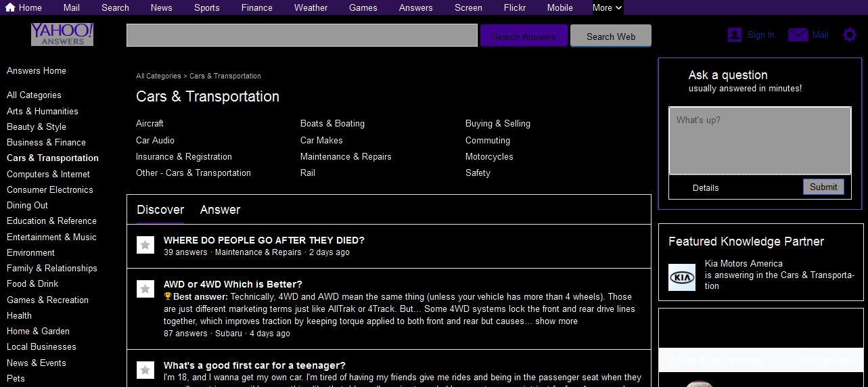
Task: Click the Subaru tag under AWD question
Action: pos(229,333)
